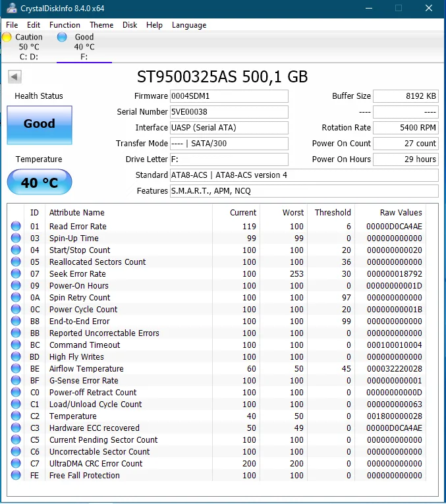
Task: Select the UltraDMA CRC Error Count row
Action: click(x=217, y=464)
